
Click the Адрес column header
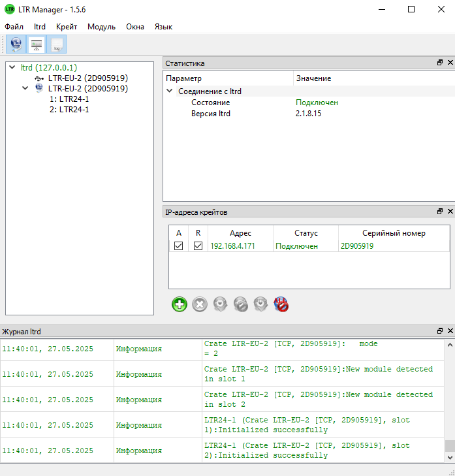pyautogui.click(x=240, y=233)
